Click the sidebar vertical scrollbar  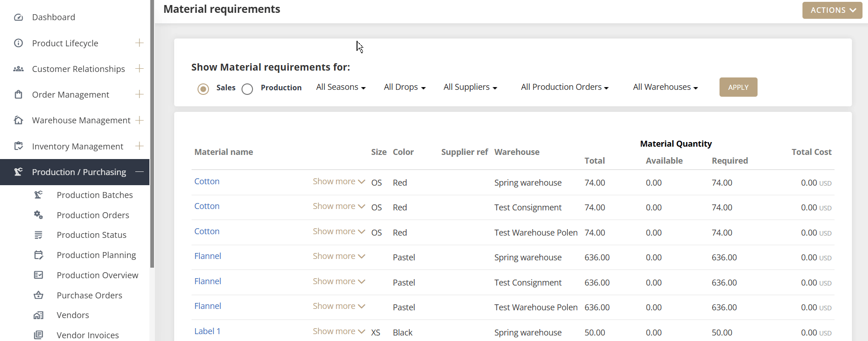point(152,133)
